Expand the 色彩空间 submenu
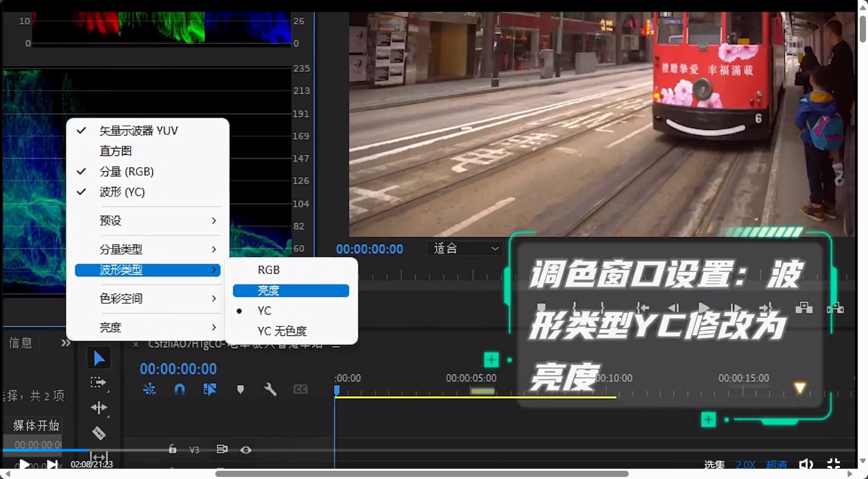This screenshot has height=479, width=868. click(x=147, y=299)
